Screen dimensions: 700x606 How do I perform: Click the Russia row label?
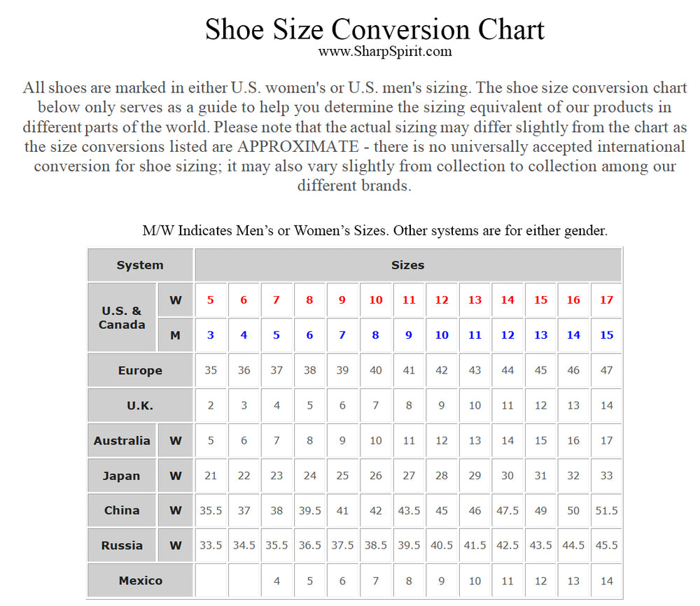pyautogui.click(x=122, y=545)
